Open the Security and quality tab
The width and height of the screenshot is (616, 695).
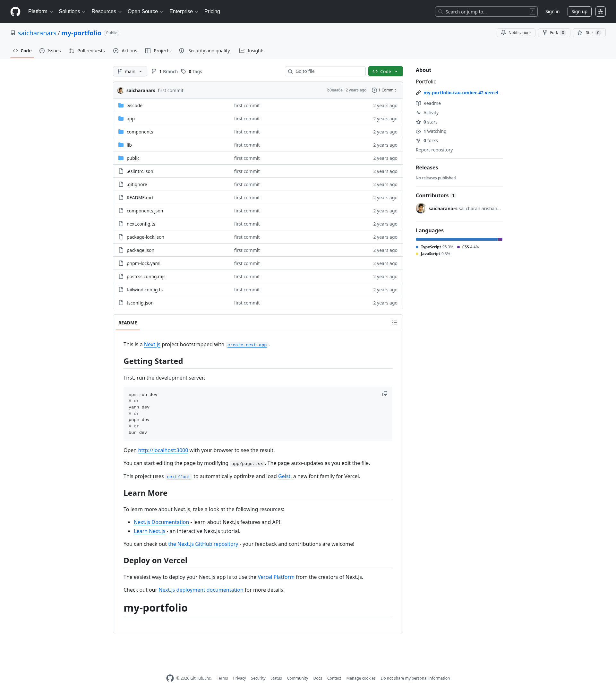click(x=205, y=51)
